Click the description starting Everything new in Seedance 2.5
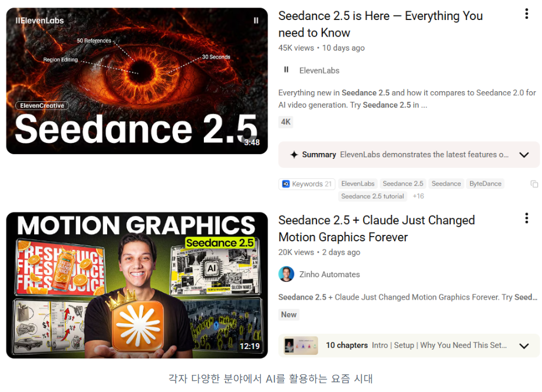The height and width of the screenshot is (392, 542). [407, 99]
